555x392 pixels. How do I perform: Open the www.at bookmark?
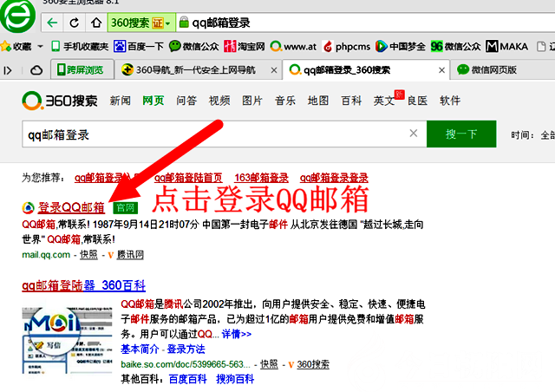[293, 46]
